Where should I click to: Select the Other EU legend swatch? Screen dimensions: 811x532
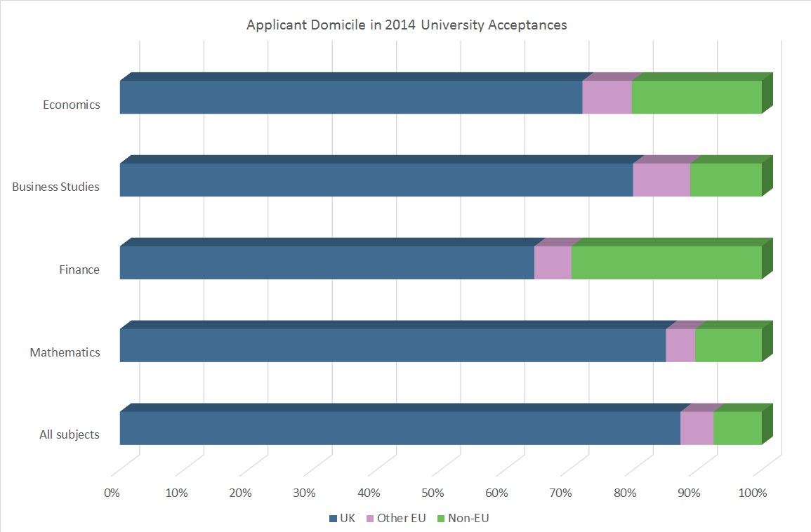[x=371, y=519]
